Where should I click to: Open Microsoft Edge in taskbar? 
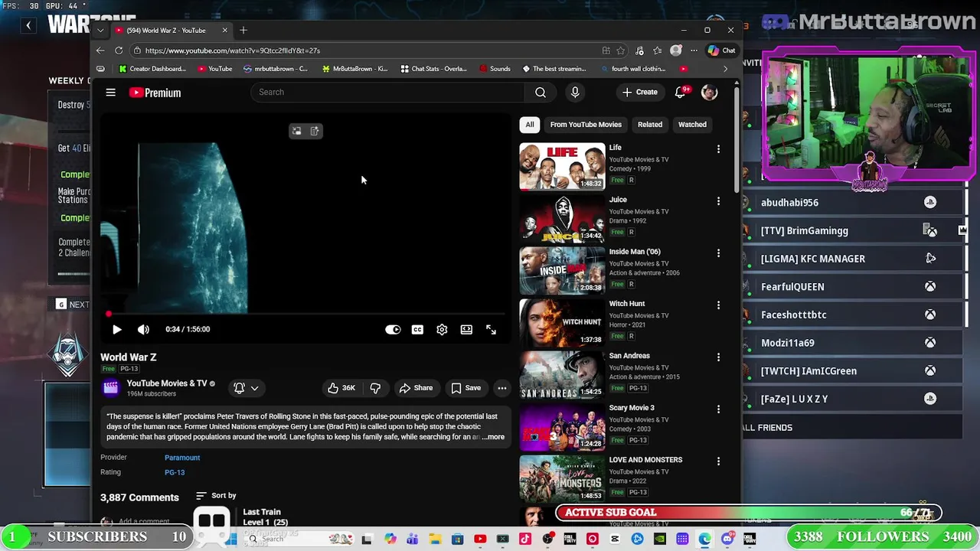click(704, 540)
